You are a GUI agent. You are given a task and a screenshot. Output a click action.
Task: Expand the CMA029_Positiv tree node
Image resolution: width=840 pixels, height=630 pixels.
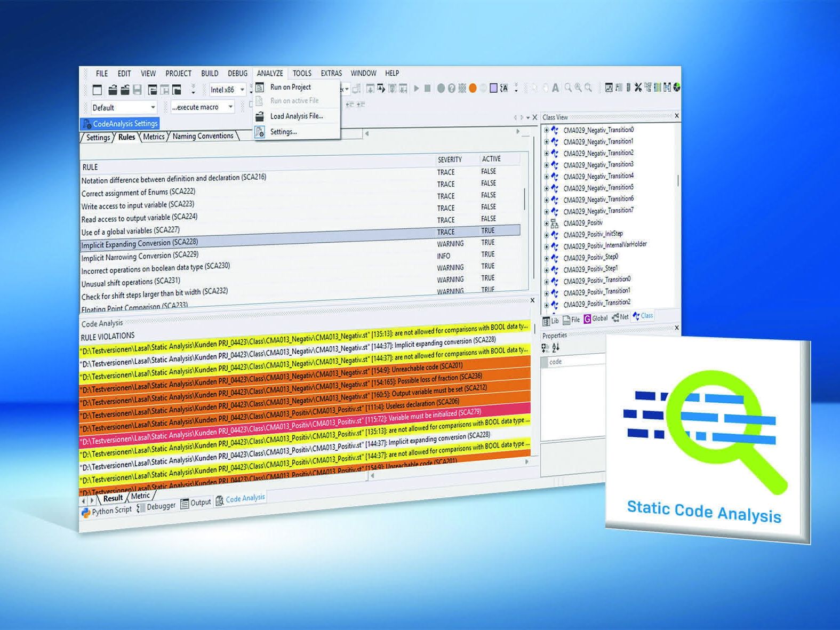(x=546, y=224)
